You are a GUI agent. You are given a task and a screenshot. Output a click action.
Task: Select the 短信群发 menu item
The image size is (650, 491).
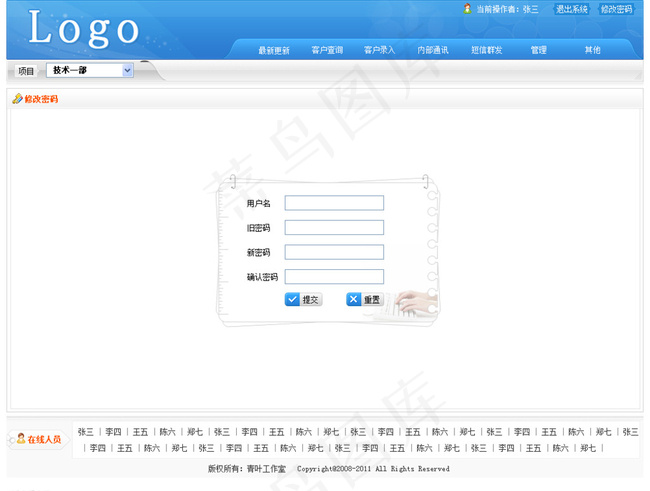click(x=487, y=50)
